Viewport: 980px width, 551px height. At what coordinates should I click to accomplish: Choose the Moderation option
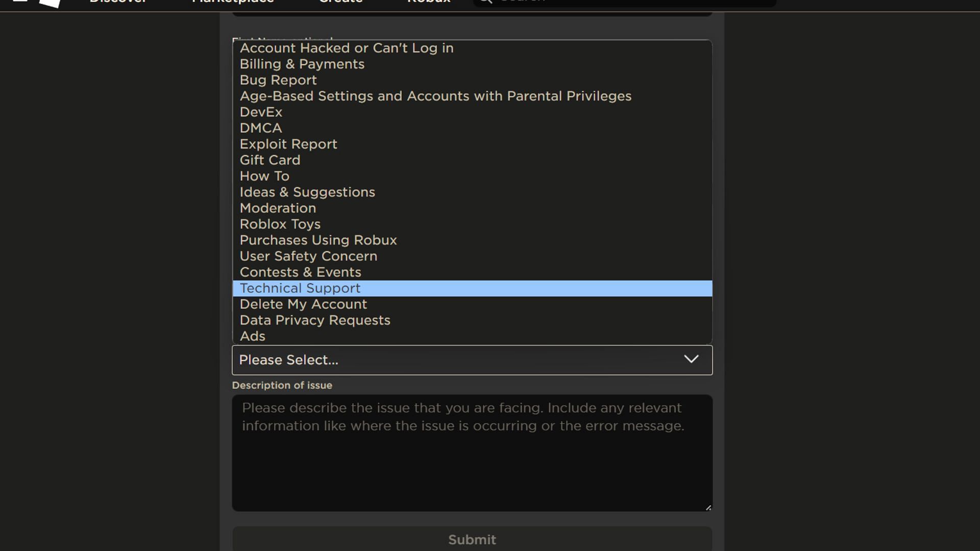472,208
